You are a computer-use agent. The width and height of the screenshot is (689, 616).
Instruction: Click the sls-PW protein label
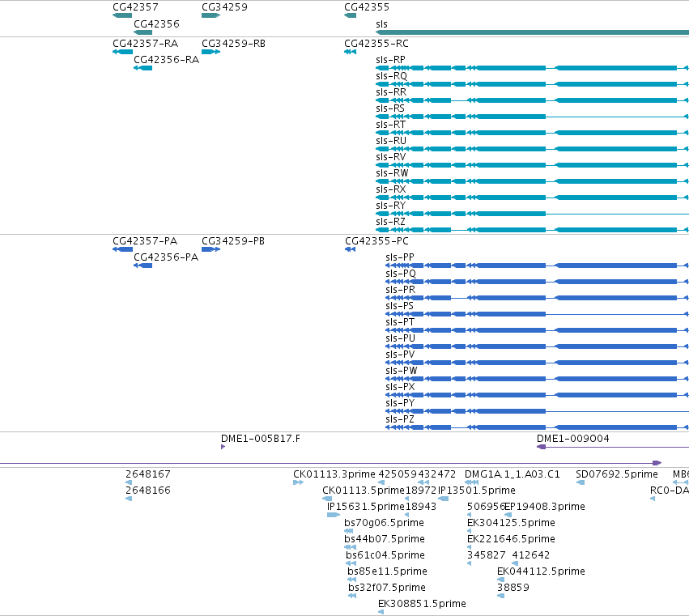point(402,371)
